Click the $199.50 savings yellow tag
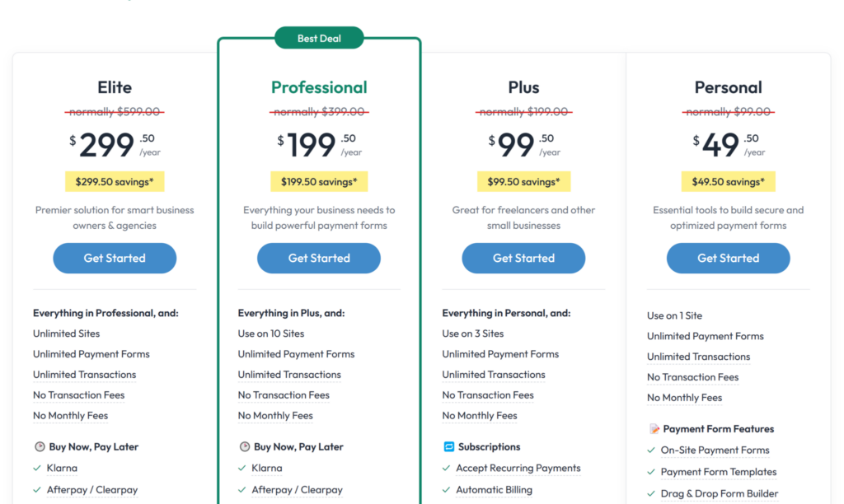The width and height of the screenshot is (844, 504). pyautogui.click(x=319, y=181)
